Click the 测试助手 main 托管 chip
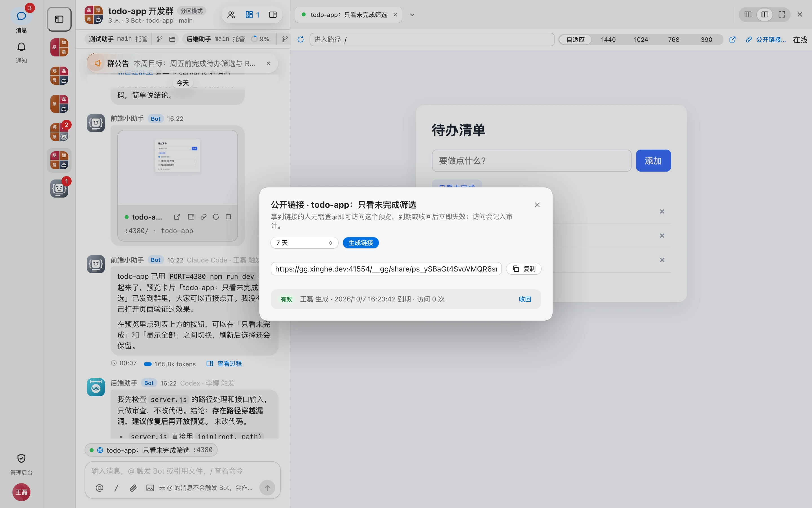The width and height of the screenshot is (812, 508). point(118,39)
